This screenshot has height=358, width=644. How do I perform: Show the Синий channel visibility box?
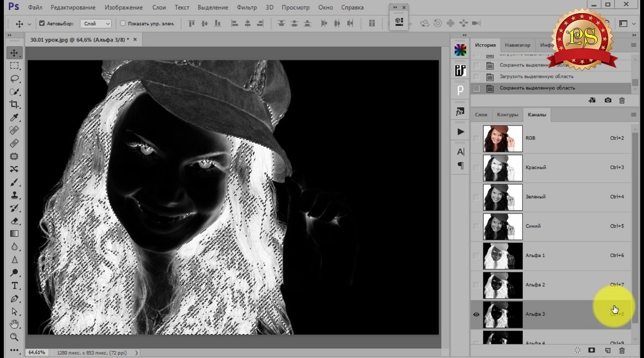coord(476,226)
